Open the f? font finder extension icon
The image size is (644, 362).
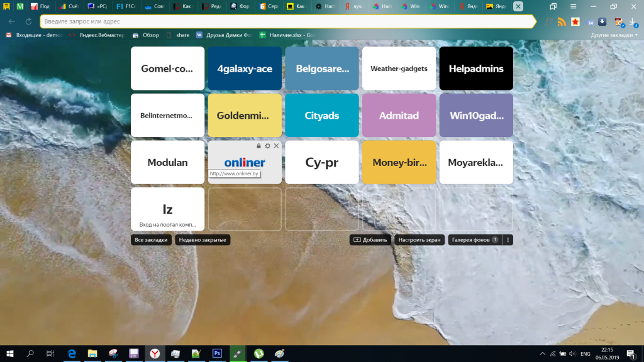tap(548, 22)
